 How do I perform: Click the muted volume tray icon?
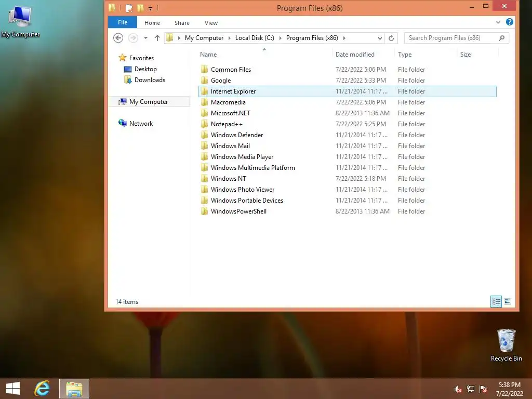click(458, 389)
